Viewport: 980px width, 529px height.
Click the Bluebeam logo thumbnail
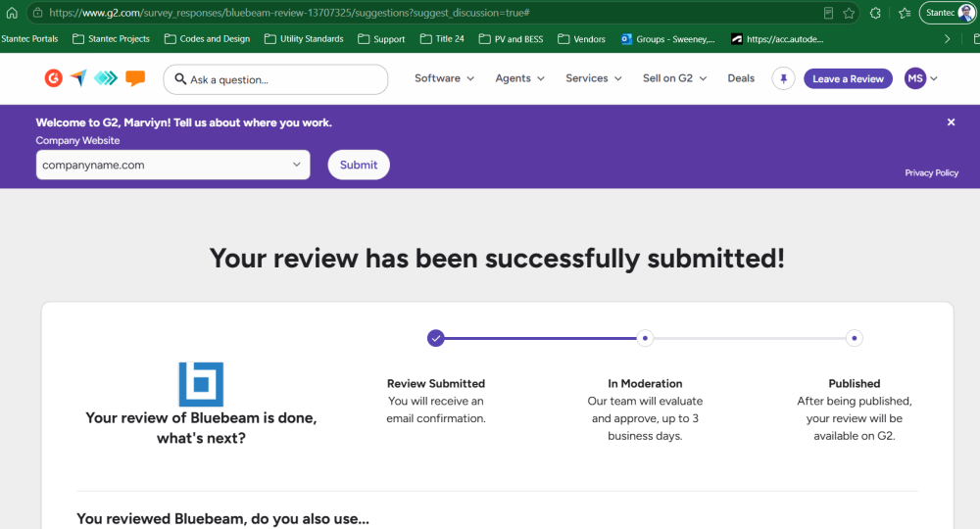201,385
